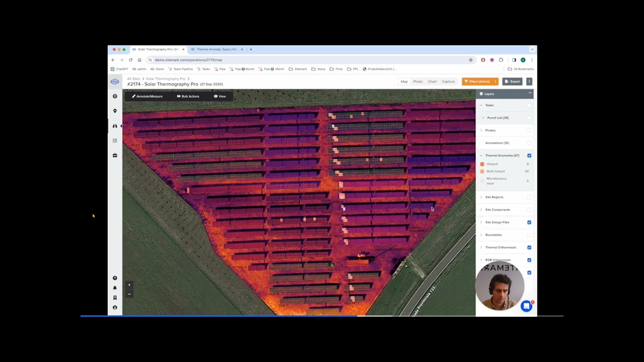Switch to the Thermal Anomaly Types browser tab

pyautogui.click(x=216, y=49)
